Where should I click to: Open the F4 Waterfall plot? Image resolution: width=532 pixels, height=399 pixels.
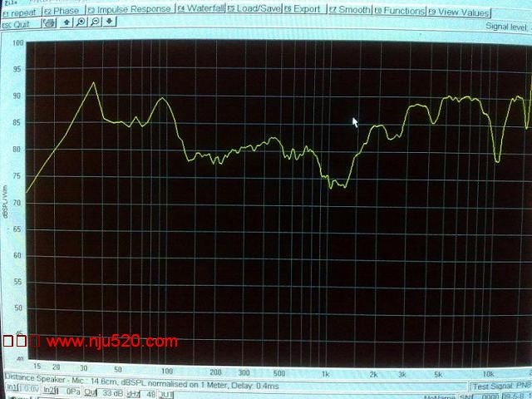200,8
